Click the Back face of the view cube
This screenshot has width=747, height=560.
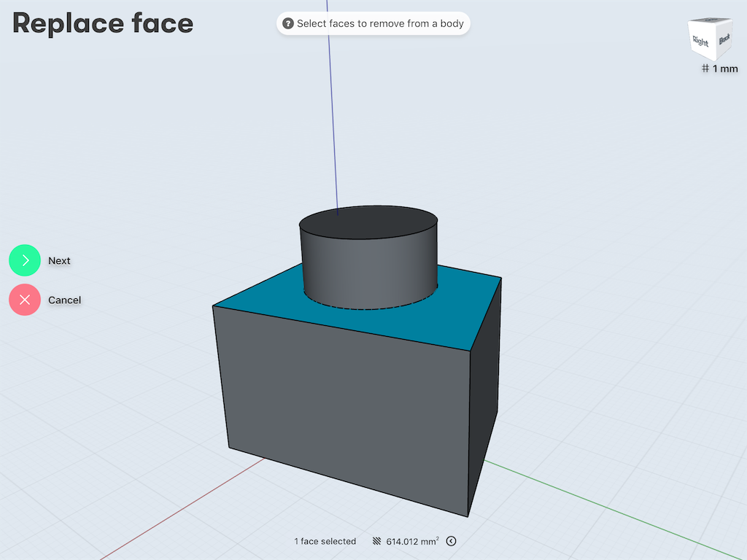coord(724,39)
